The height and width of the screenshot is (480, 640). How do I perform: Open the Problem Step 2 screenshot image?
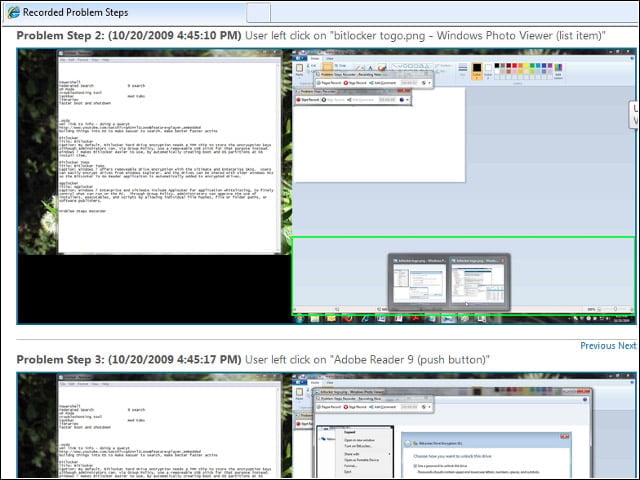327,186
